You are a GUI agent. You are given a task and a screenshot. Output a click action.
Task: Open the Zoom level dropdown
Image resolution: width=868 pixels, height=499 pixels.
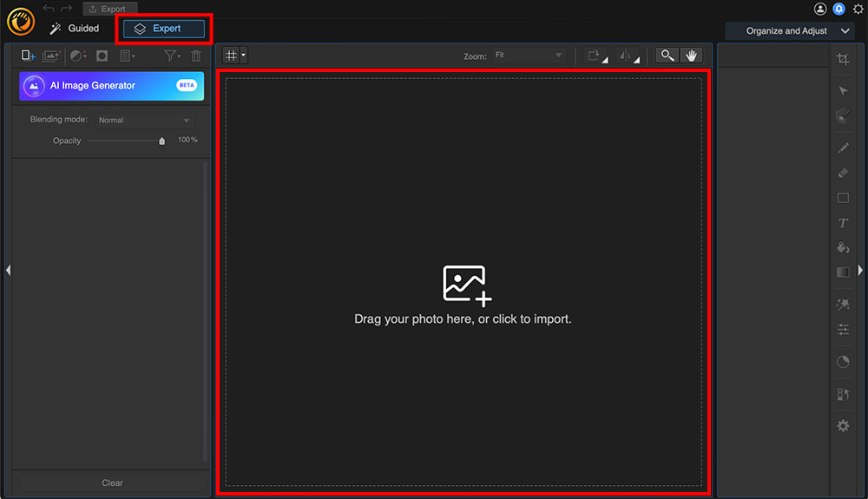(529, 56)
